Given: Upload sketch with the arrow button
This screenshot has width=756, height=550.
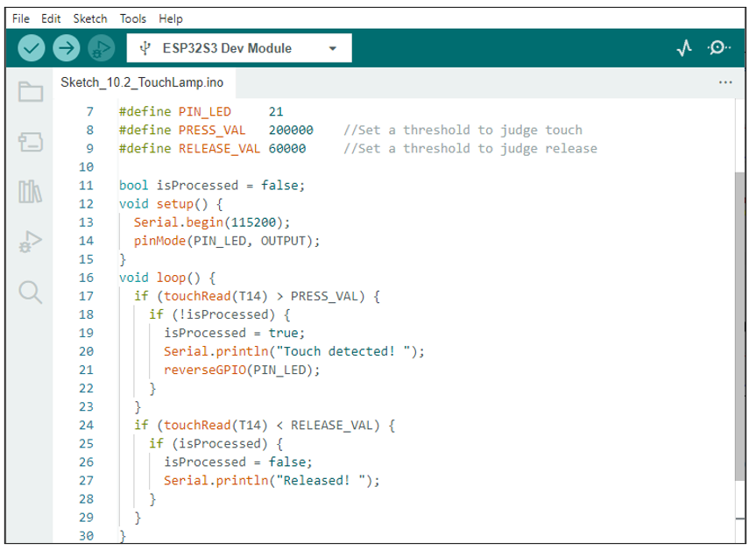Looking at the screenshot, I should [x=66, y=48].
